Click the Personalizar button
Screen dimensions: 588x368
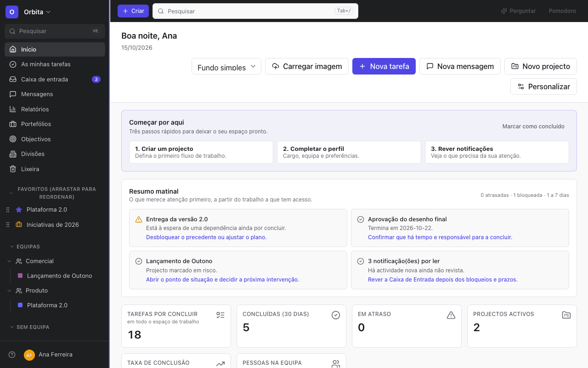(543, 86)
